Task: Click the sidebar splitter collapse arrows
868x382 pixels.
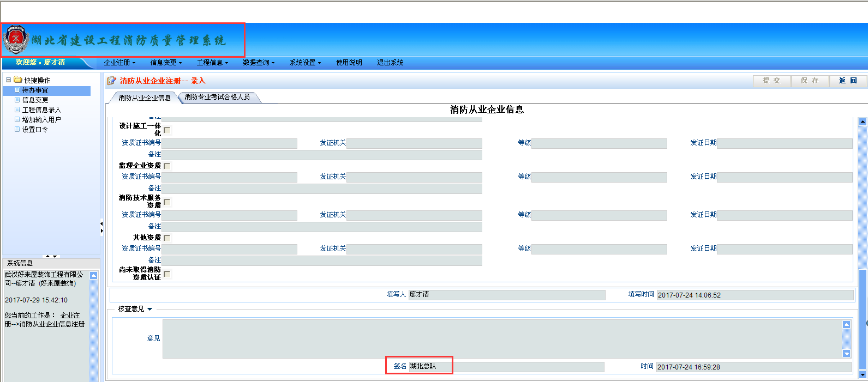Action: tap(101, 227)
